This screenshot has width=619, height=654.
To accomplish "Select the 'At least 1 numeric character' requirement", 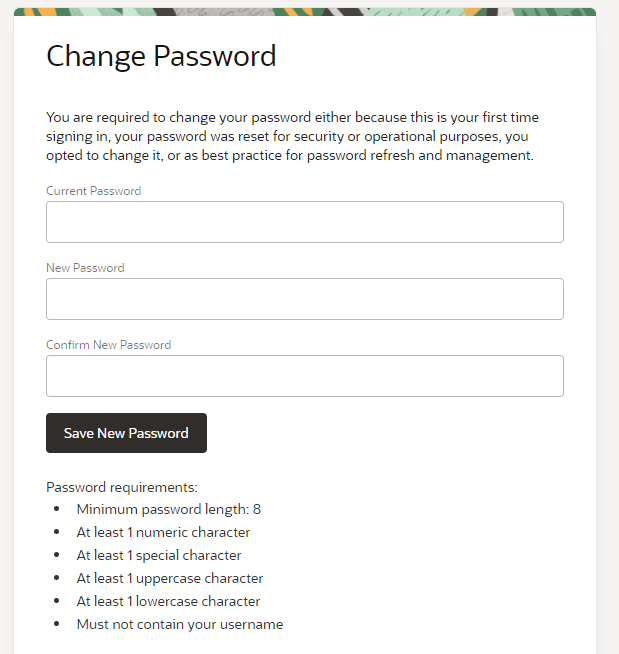I will pos(163,532).
